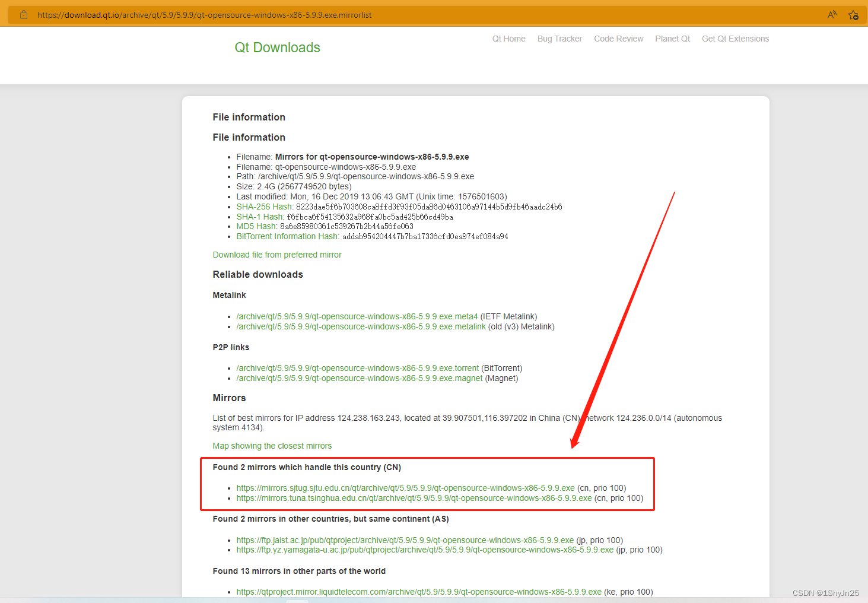Click the MD5 Hash link
This screenshot has height=603, width=868.
click(x=257, y=226)
